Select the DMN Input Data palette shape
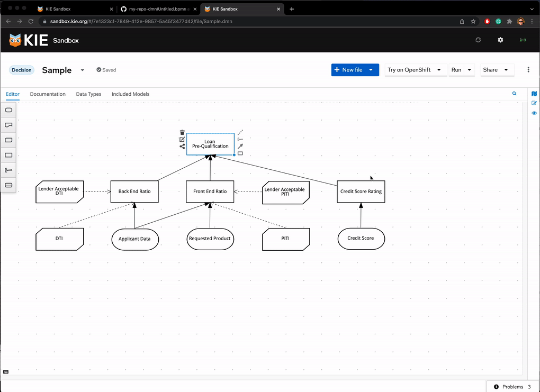Image resolution: width=540 pixels, height=392 pixels. [x=8, y=110]
